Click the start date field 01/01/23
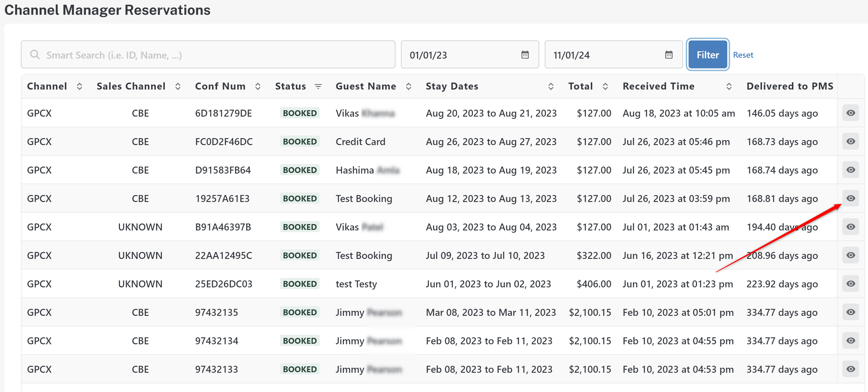This screenshot has height=392, width=868. pos(470,55)
